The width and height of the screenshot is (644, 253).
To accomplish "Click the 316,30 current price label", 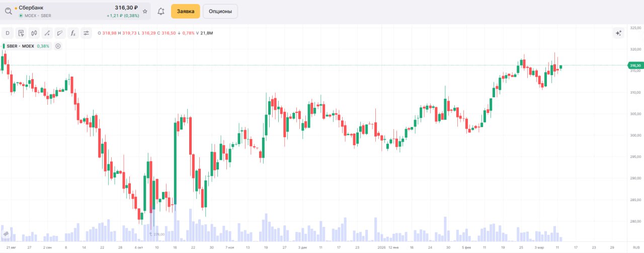I will 635,66.
